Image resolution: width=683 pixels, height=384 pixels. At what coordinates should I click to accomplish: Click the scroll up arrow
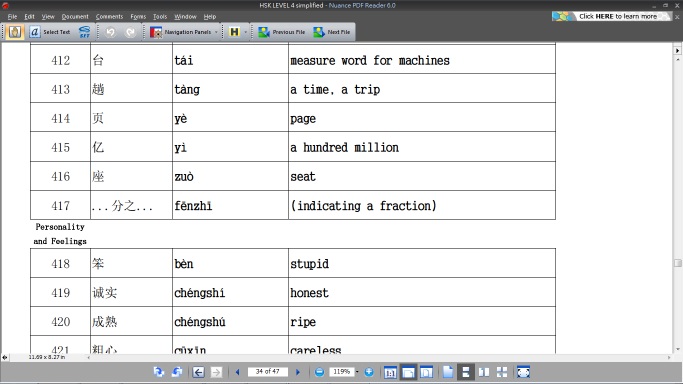(x=678, y=59)
